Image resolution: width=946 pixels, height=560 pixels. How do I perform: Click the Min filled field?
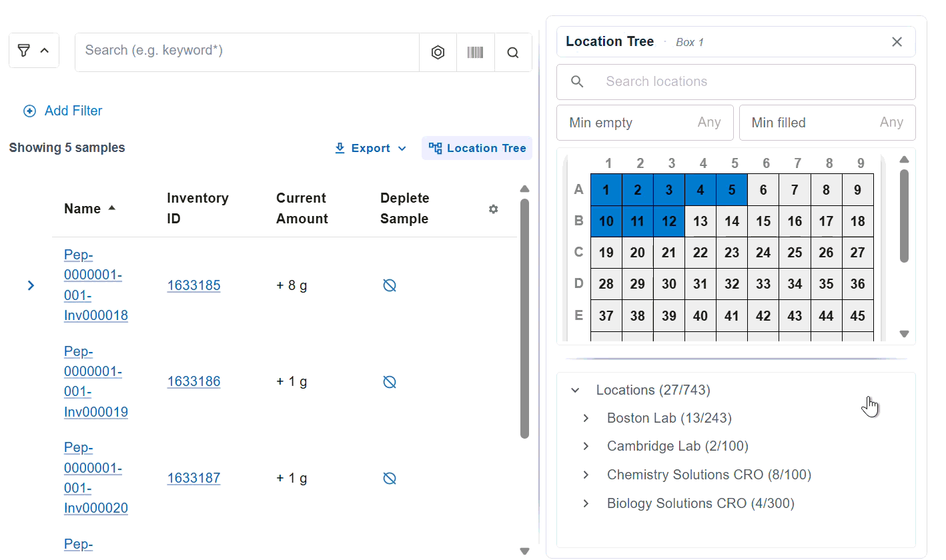pyautogui.click(x=827, y=123)
